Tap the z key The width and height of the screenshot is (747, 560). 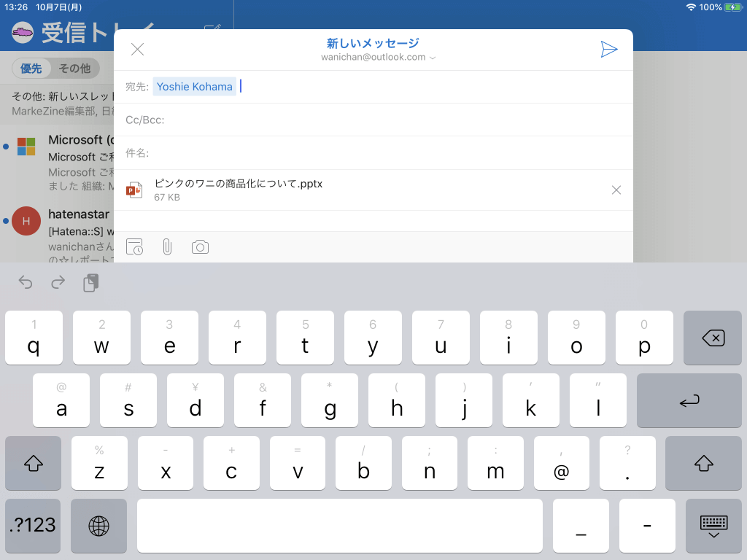pyautogui.click(x=99, y=463)
